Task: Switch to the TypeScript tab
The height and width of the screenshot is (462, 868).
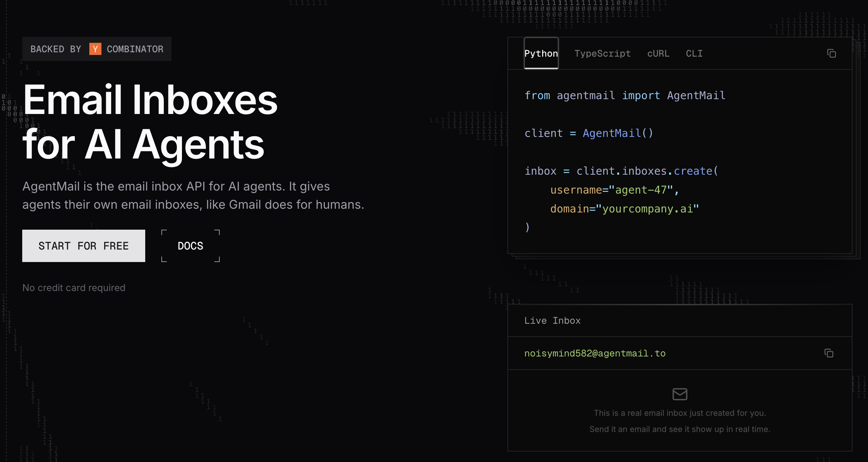Action: tap(602, 53)
